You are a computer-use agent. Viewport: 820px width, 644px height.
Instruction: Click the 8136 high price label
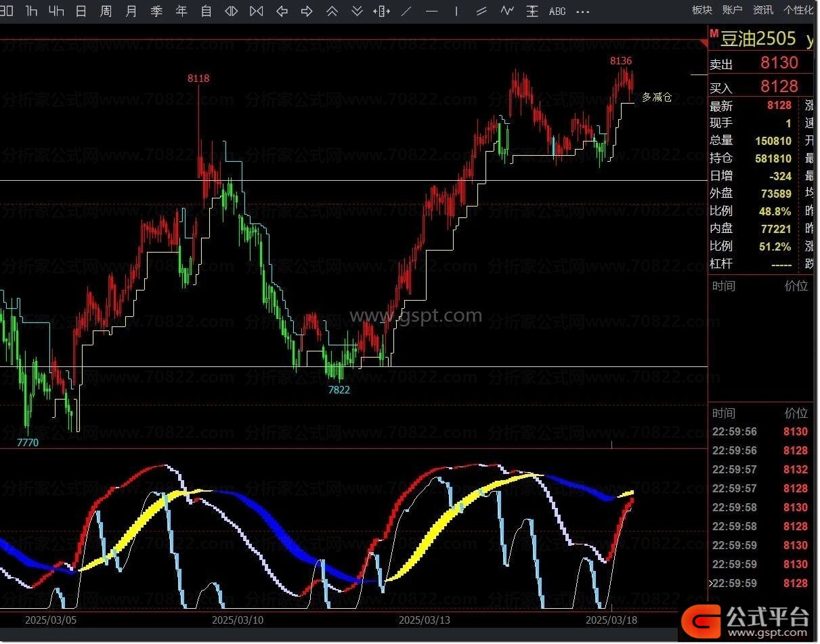(621, 61)
